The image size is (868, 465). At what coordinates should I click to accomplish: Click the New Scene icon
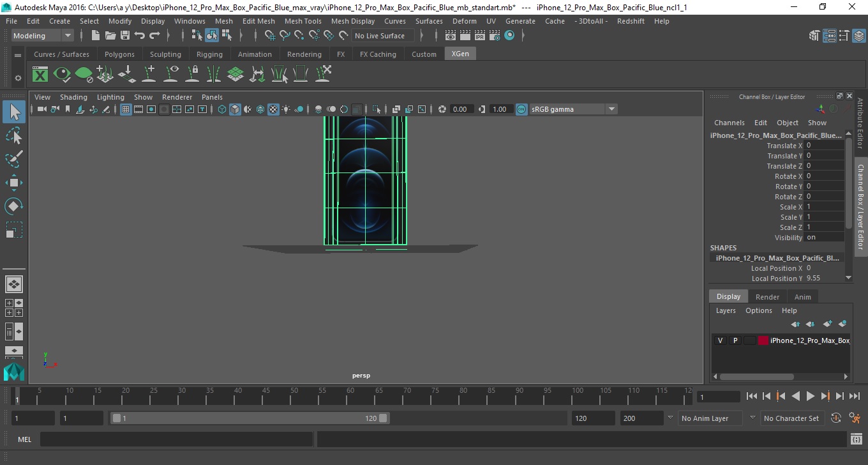pos(96,36)
